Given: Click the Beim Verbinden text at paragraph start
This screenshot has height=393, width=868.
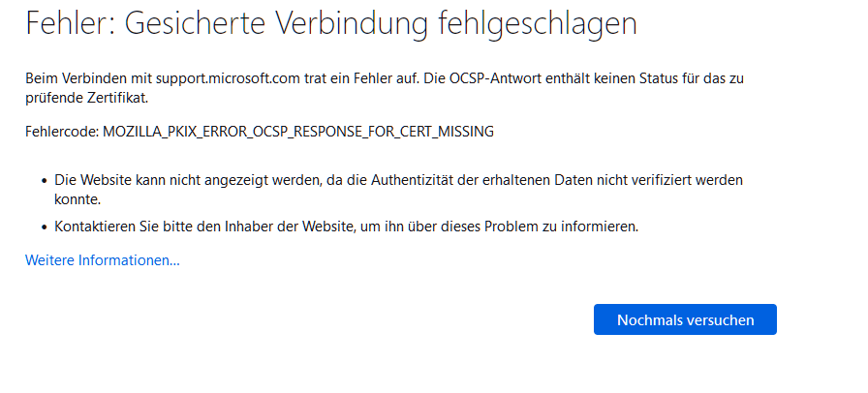Looking at the screenshot, I should tap(69, 78).
